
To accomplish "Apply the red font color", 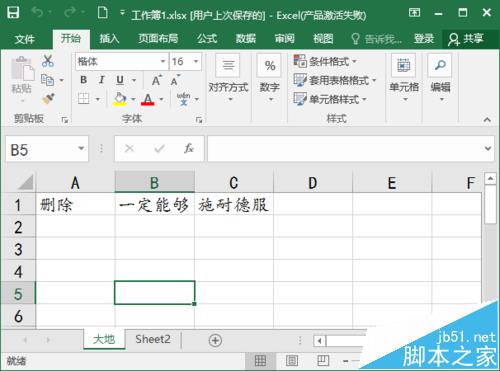I will 148,99.
